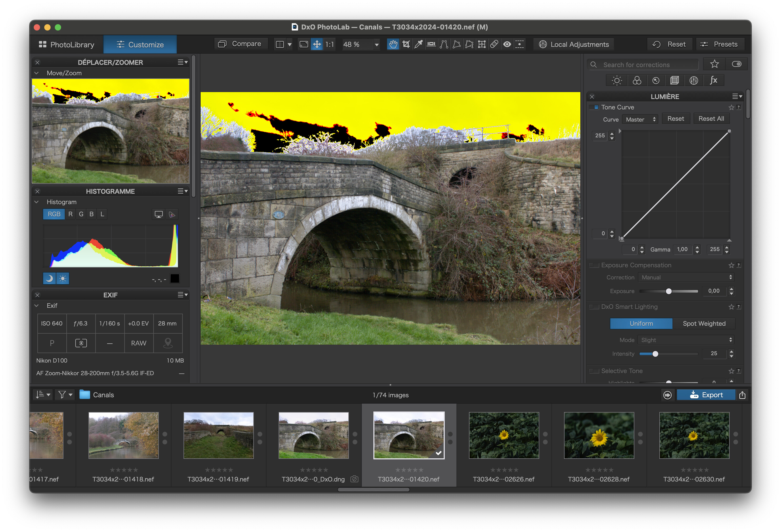Click the Red-eye tool icon
The width and height of the screenshot is (781, 532).
(x=507, y=44)
